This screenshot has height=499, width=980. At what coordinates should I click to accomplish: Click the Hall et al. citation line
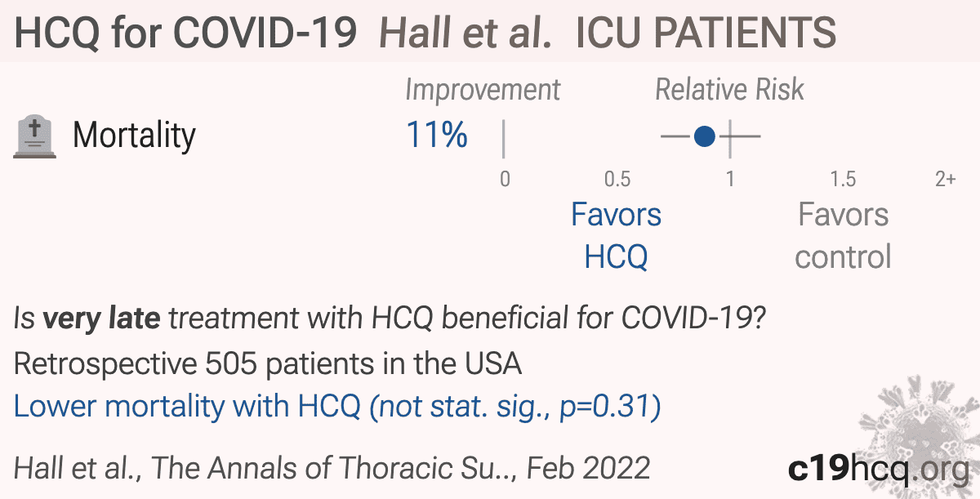pyautogui.click(x=332, y=468)
